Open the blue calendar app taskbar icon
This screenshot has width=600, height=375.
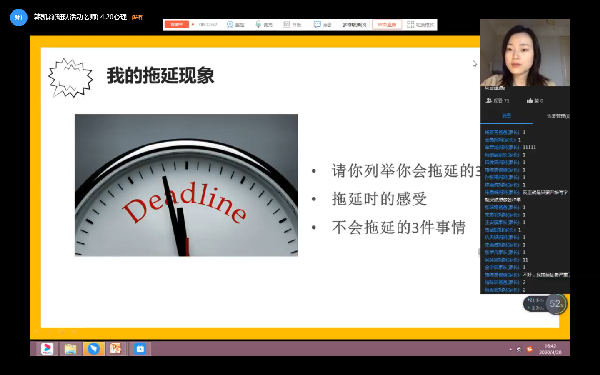[x=140, y=349]
